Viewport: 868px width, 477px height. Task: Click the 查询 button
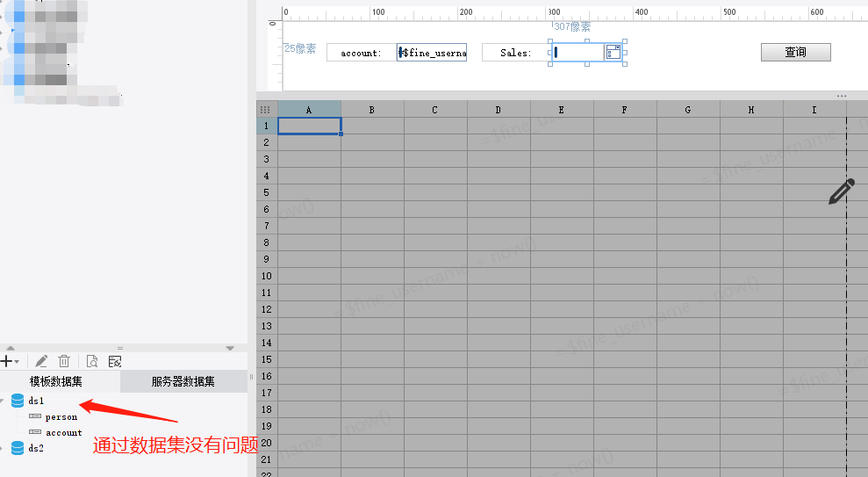(x=795, y=52)
